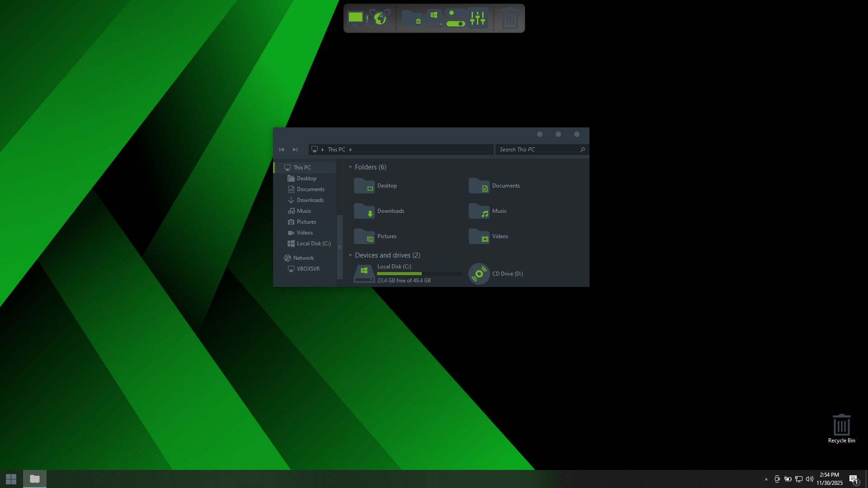Screen dimensions: 868x488
Task: Click the green monitor This PC dock icon
Action: coord(356,18)
